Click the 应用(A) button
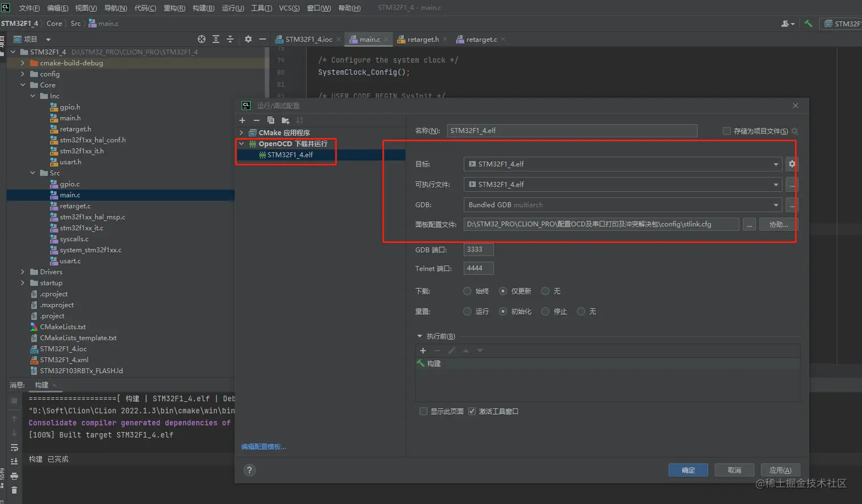Viewport: 862px width, 504px height. [780, 470]
